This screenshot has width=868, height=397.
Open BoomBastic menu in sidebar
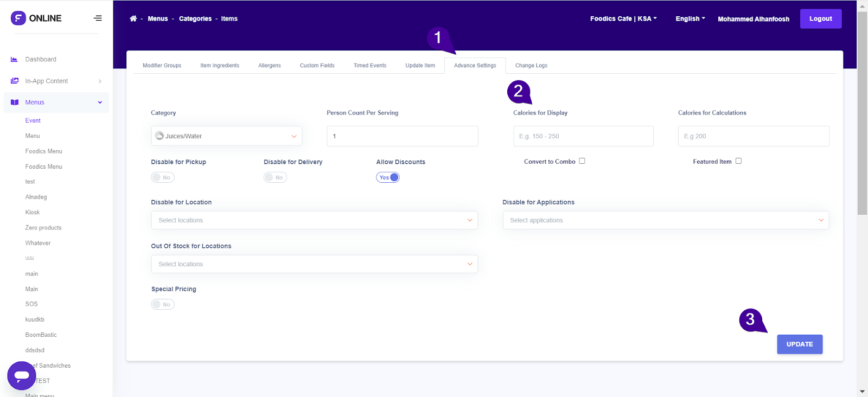coord(41,335)
